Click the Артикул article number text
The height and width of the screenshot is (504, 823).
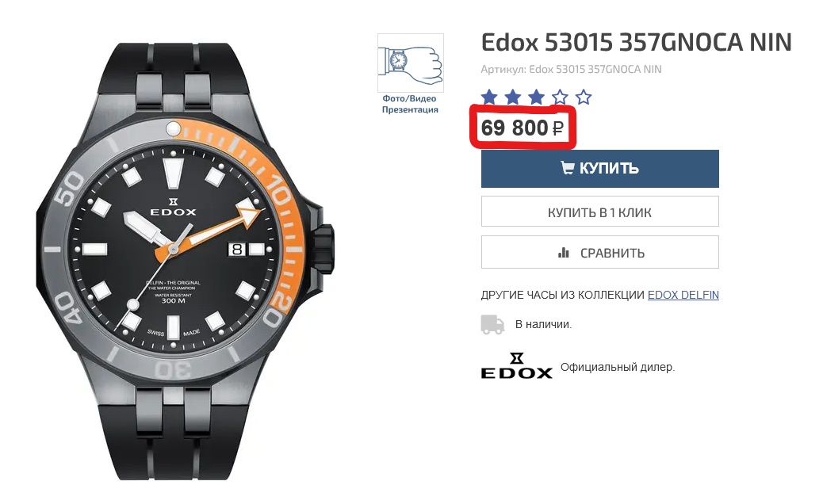click(571, 69)
